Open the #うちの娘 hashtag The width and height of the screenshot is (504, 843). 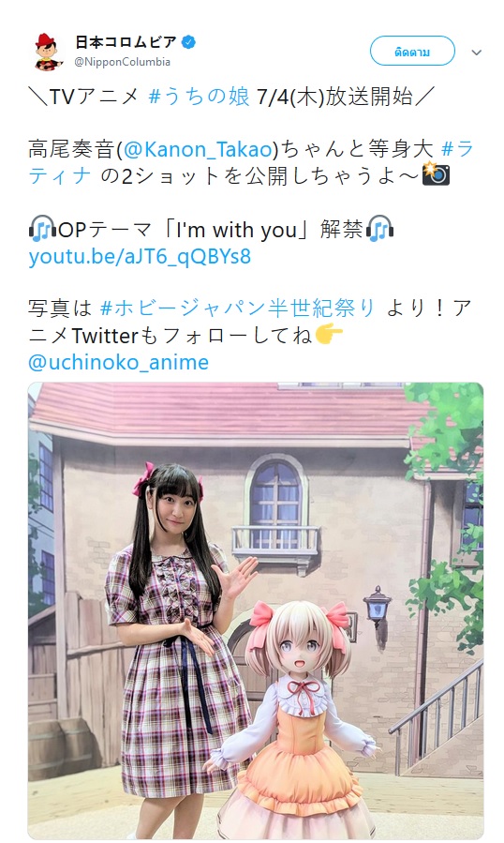[x=199, y=97]
